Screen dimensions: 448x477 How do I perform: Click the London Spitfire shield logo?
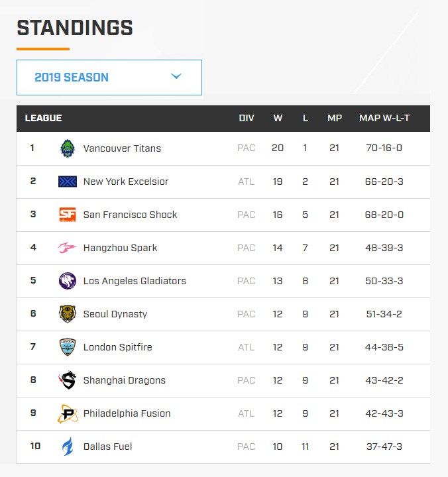point(67,347)
